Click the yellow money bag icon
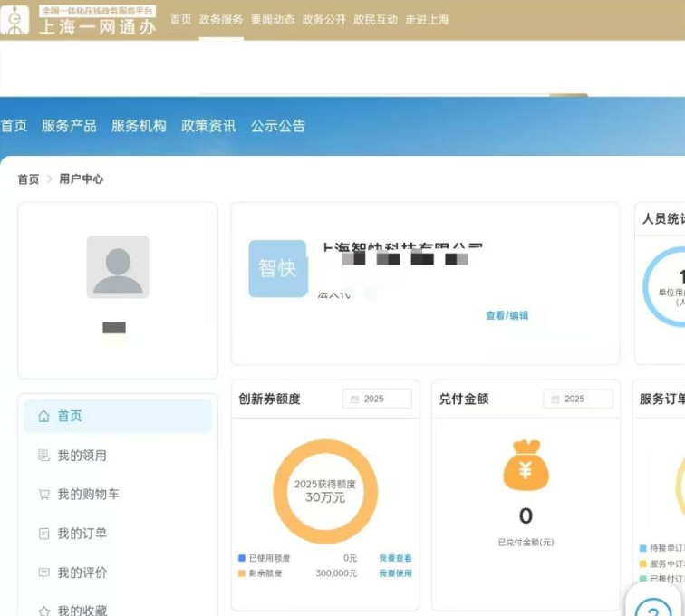Screen dimensions: 685x616 click(x=526, y=466)
